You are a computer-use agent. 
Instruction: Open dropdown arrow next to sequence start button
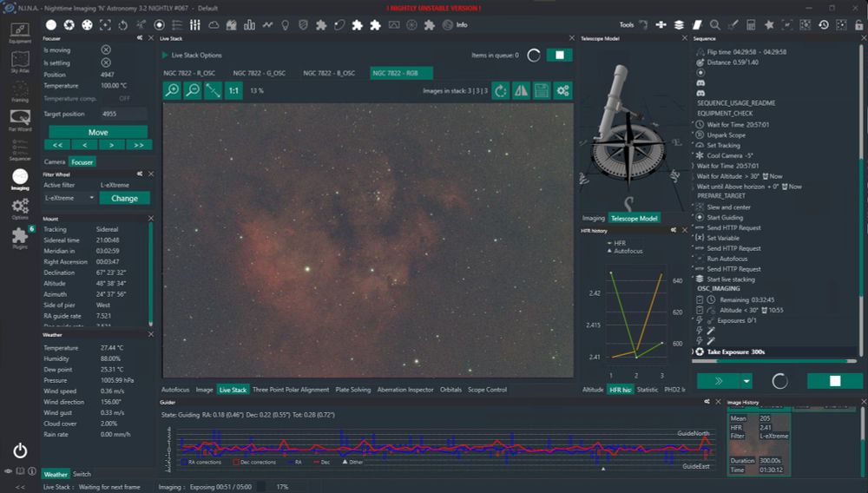coord(746,381)
